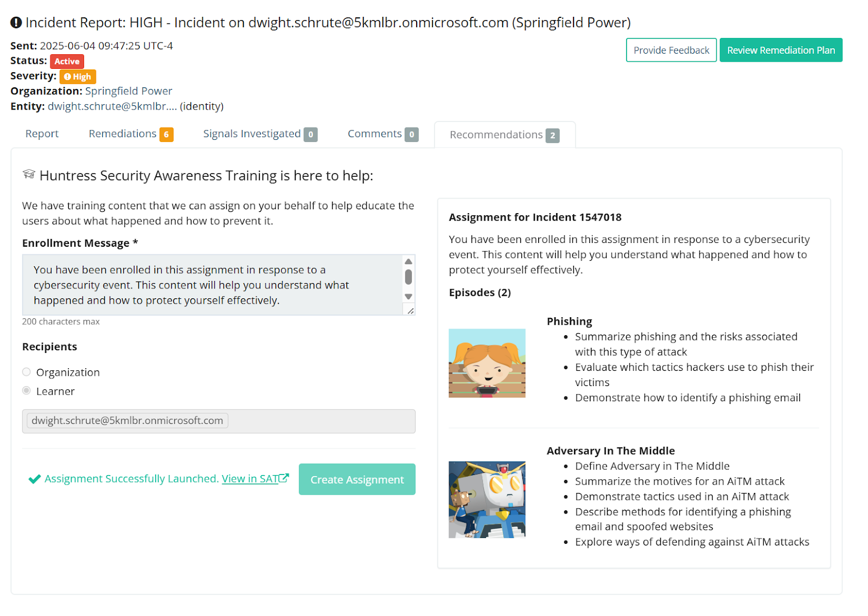Open the Report tab
This screenshot has height=616, width=868.
(x=42, y=134)
